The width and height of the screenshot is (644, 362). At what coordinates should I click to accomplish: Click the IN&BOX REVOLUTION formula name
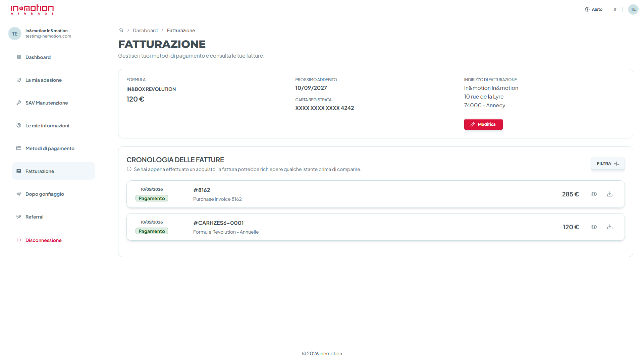[151, 89]
